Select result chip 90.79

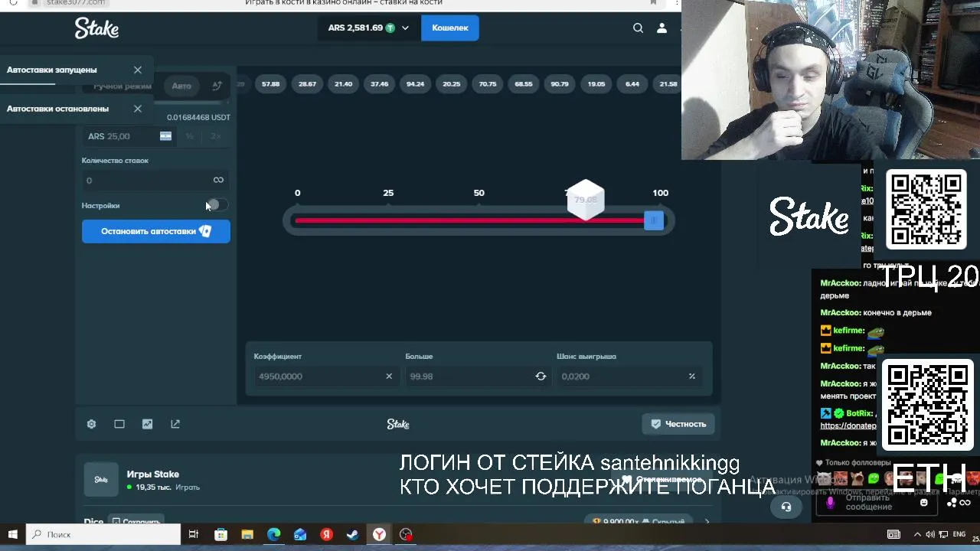click(560, 83)
